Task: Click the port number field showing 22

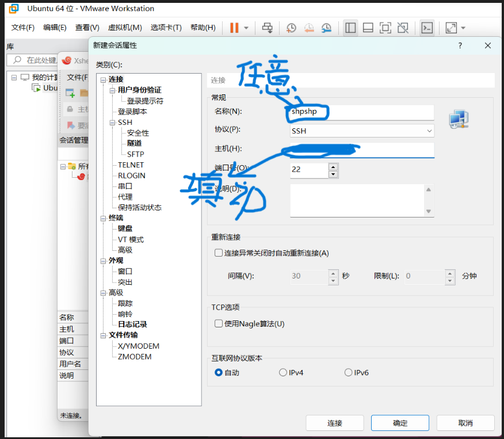Action: [x=309, y=170]
